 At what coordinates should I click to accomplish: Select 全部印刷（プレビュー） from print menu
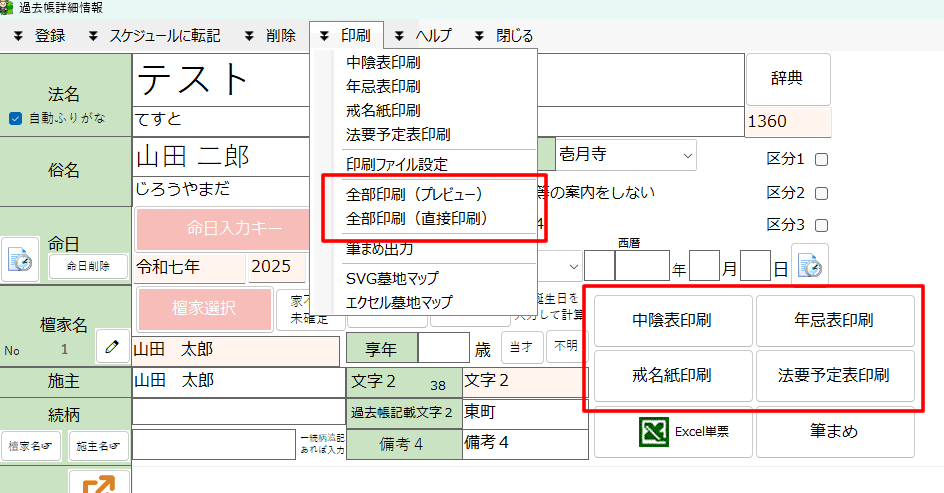[x=414, y=194]
